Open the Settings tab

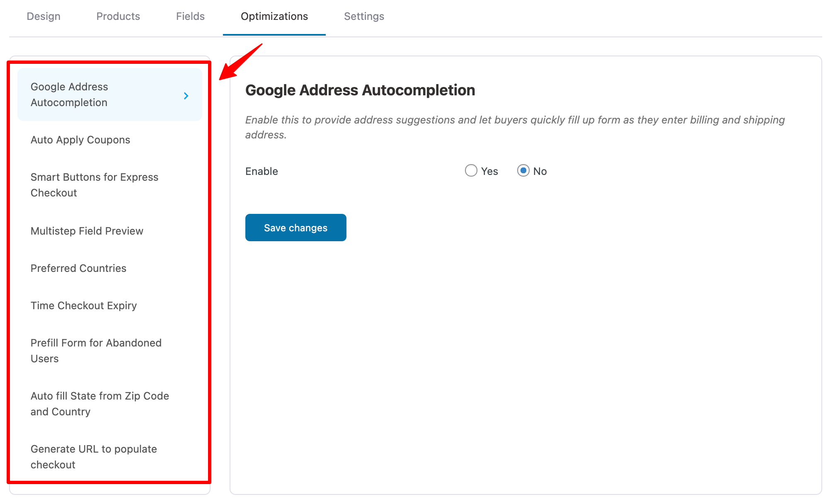[363, 16]
